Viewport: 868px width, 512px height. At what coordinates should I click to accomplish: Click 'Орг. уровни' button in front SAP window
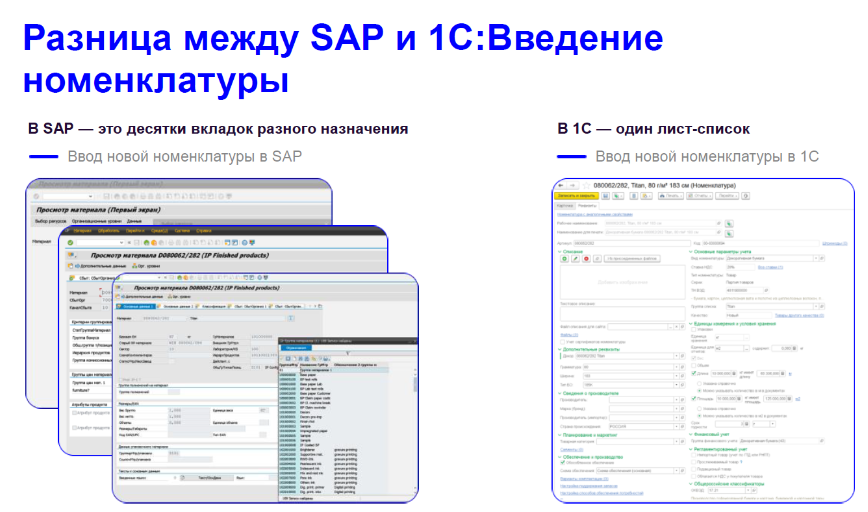pos(180,297)
